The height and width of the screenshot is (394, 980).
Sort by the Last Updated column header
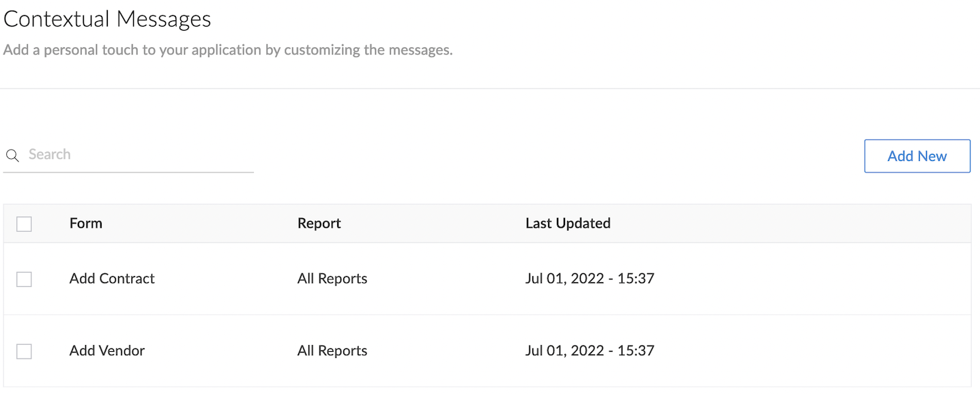[x=568, y=223]
